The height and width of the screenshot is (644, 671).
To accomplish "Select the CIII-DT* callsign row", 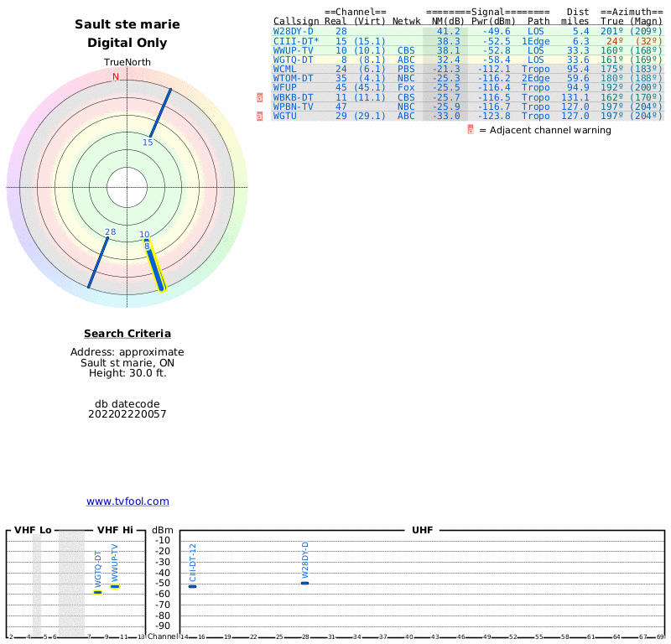I will 295,40.
